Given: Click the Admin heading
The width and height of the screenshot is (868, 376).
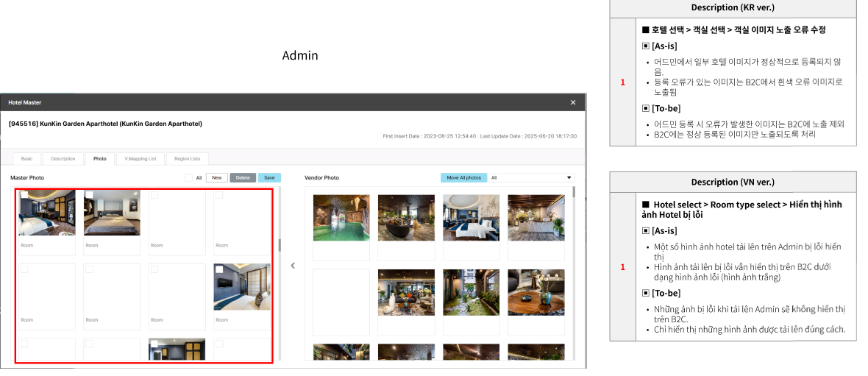Looking at the screenshot, I should coord(300,55).
